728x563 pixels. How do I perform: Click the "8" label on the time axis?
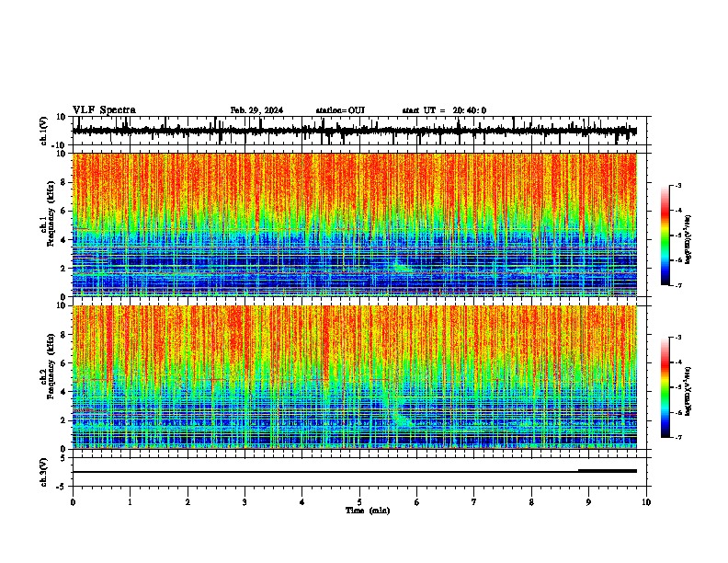(x=531, y=502)
